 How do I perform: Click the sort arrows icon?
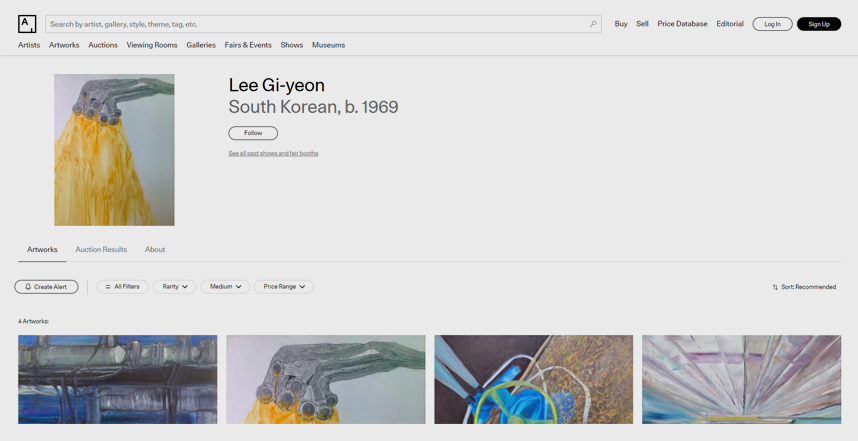click(x=775, y=287)
